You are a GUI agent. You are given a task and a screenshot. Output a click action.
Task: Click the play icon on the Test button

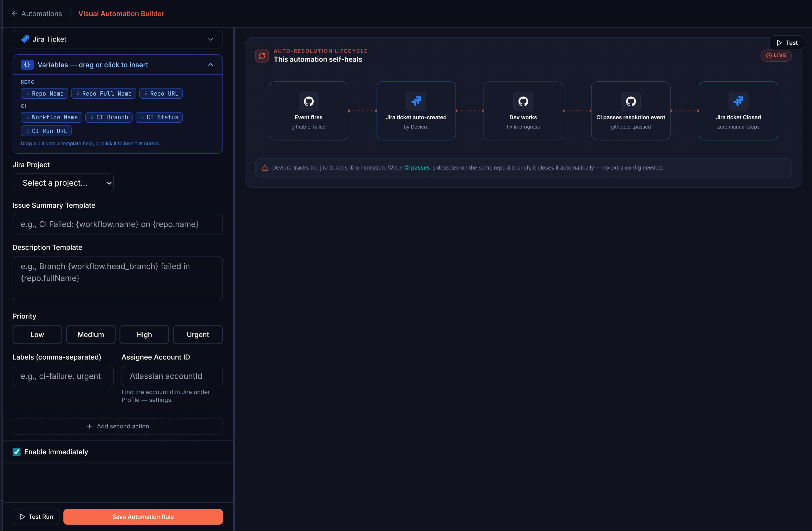pos(779,43)
